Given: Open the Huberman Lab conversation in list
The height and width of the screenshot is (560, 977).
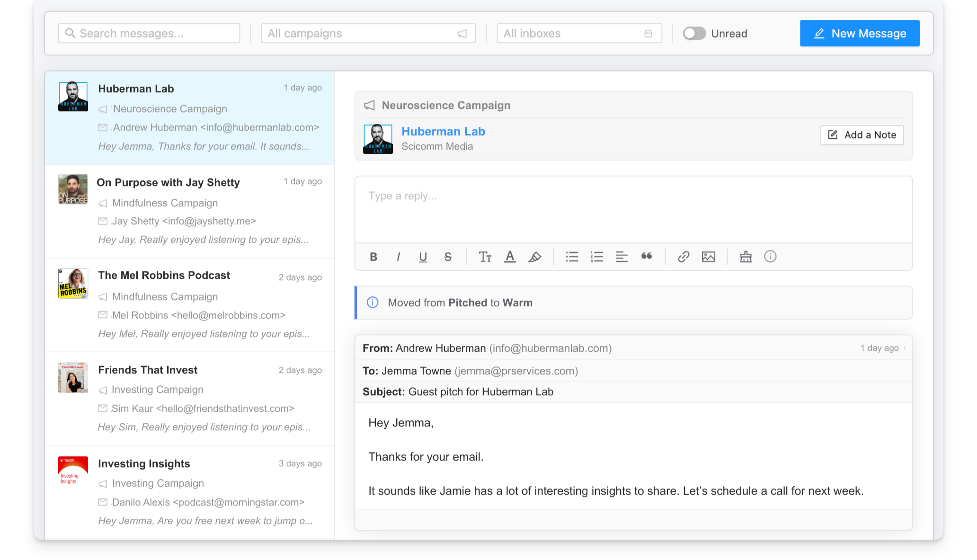Looking at the screenshot, I should click(189, 118).
